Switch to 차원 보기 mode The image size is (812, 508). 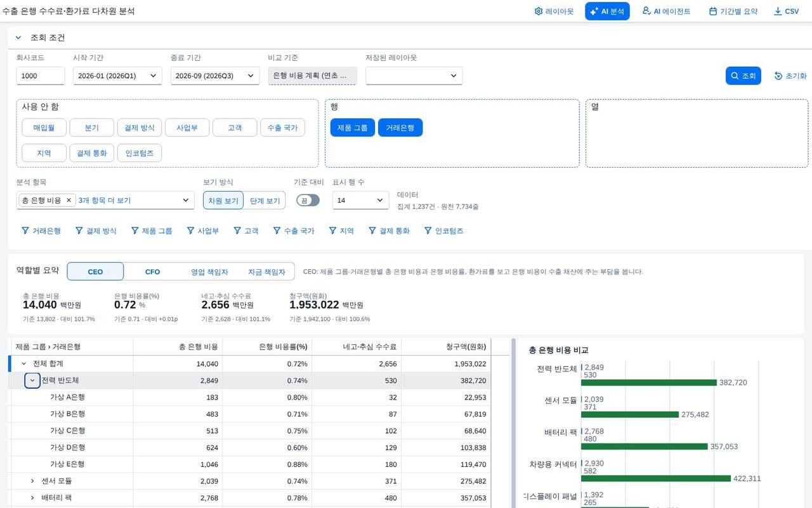[x=223, y=201]
